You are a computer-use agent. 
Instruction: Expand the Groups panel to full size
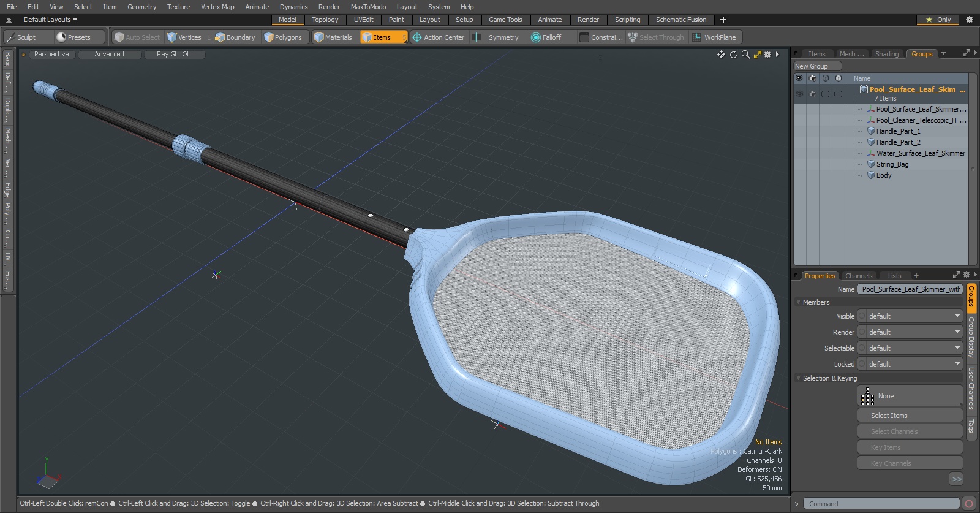pos(967,53)
